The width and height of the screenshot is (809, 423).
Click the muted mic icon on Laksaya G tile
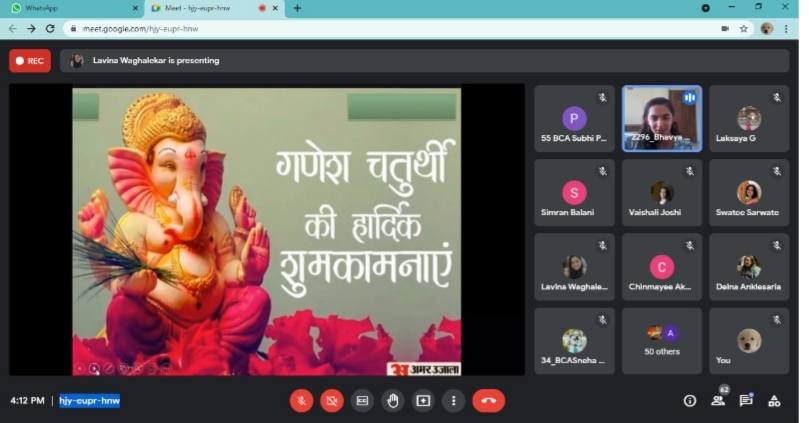tap(777, 97)
